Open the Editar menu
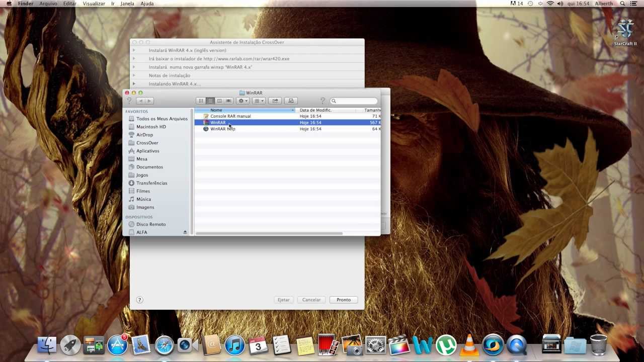The width and height of the screenshot is (644, 362). point(69,4)
